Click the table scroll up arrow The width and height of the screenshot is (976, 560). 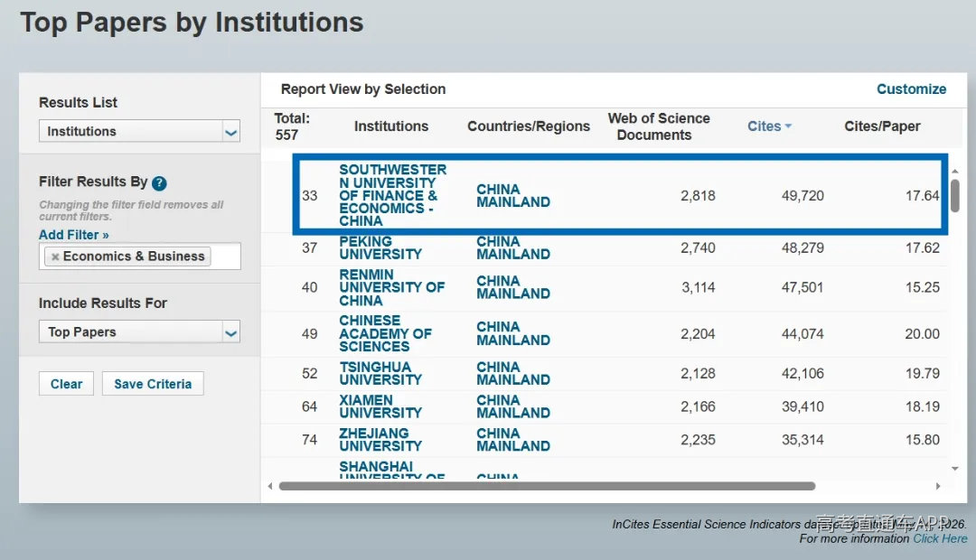955,171
